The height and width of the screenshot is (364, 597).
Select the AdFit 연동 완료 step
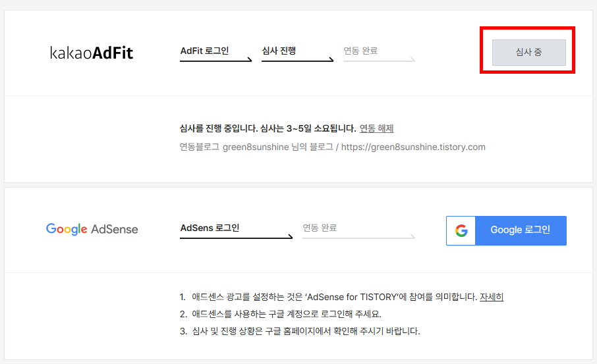379,53
